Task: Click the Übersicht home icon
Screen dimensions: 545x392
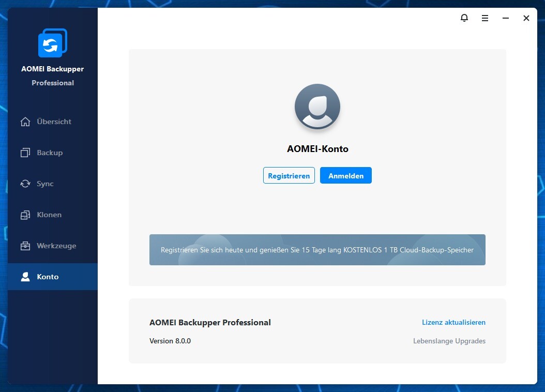Action: tap(25, 122)
